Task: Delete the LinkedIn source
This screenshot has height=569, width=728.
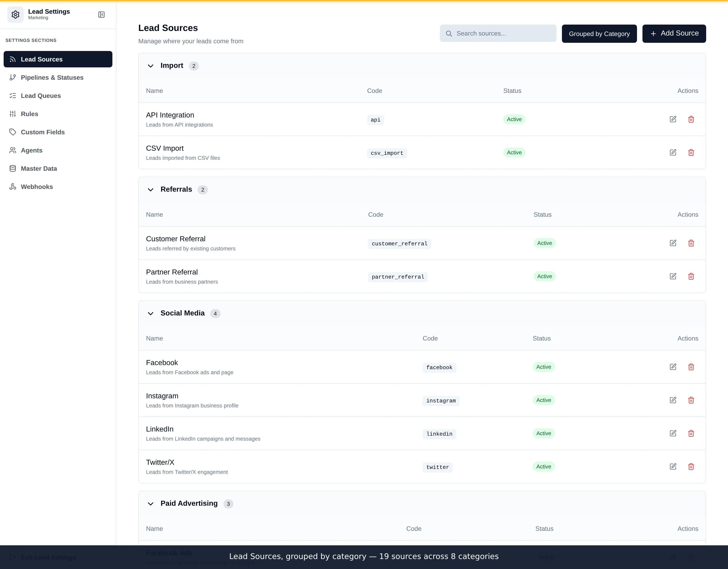Action: 691,434
